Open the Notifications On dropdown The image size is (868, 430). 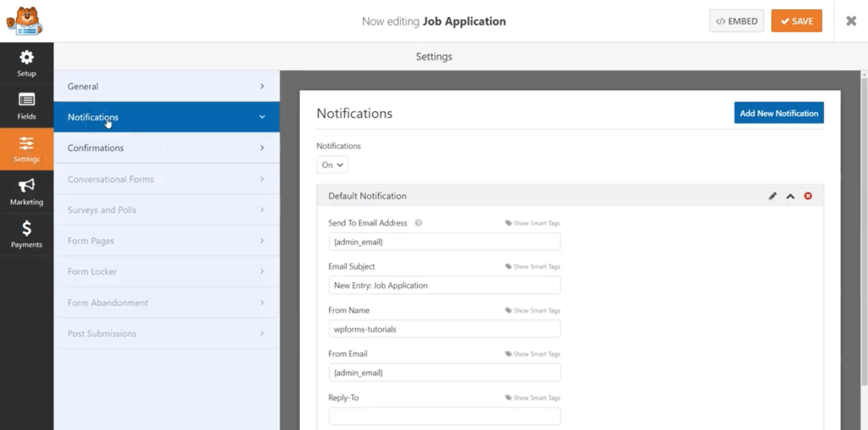(332, 165)
